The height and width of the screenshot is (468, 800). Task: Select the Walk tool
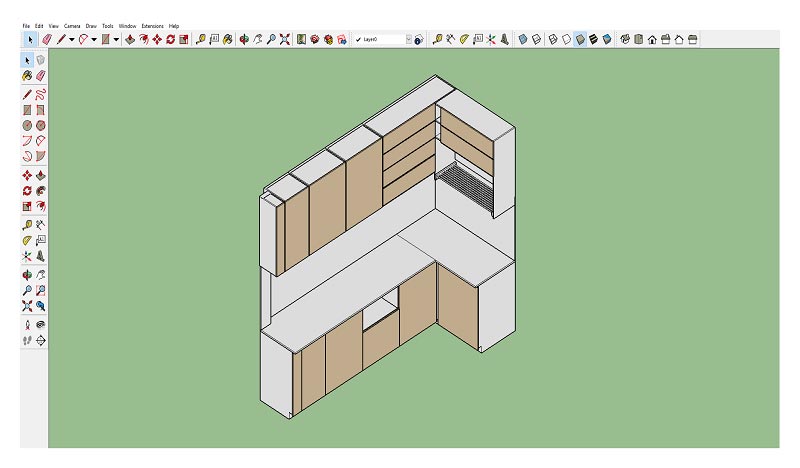pyautogui.click(x=27, y=340)
